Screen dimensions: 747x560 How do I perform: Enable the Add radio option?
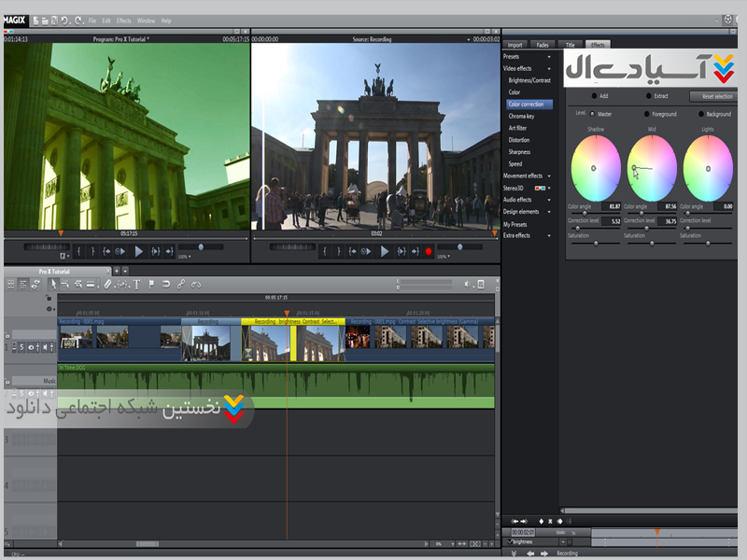point(595,95)
